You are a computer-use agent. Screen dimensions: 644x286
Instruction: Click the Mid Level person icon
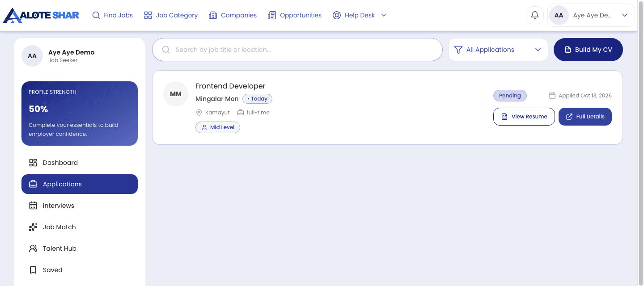point(205,127)
